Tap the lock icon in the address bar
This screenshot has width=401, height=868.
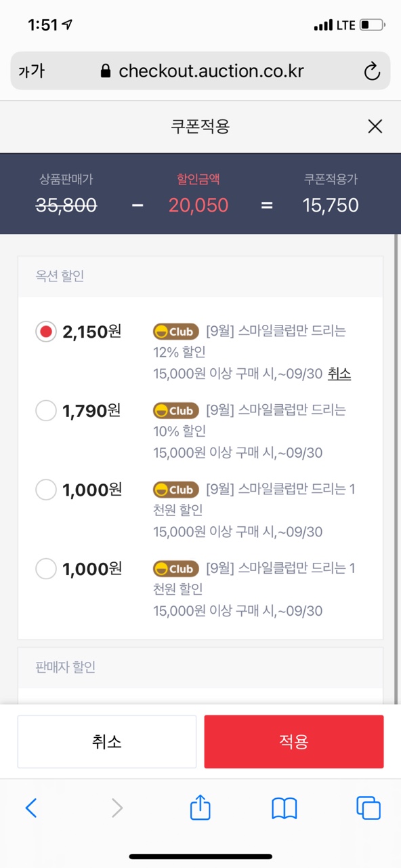point(105,71)
